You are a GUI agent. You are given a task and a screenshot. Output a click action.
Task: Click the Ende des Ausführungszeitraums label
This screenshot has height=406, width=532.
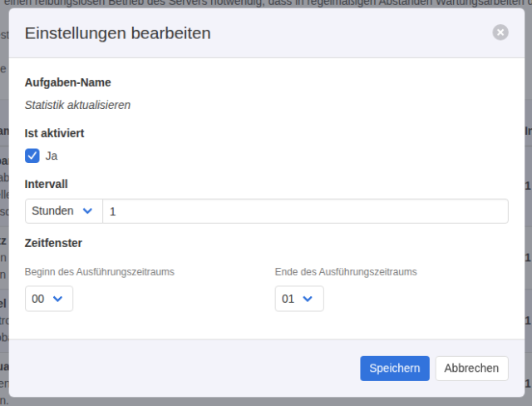(346, 272)
